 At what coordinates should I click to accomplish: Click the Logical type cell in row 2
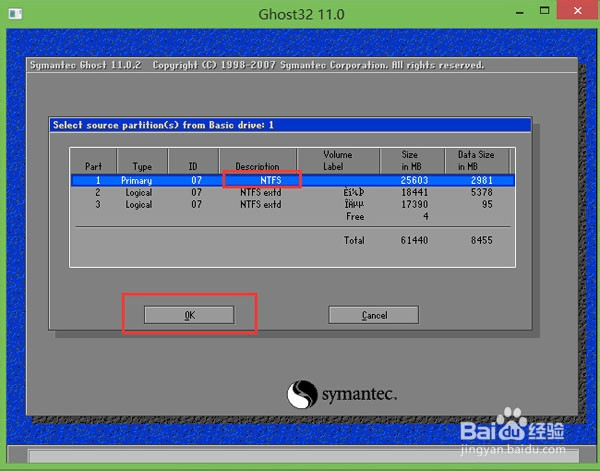pos(139,192)
